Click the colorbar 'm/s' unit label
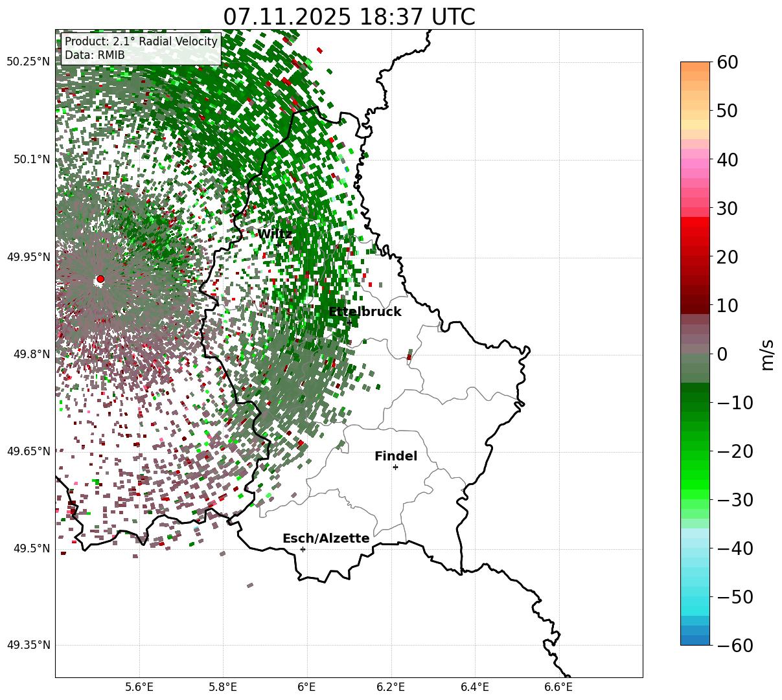The height and width of the screenshot is (700, 782). [x=767, y=354]
